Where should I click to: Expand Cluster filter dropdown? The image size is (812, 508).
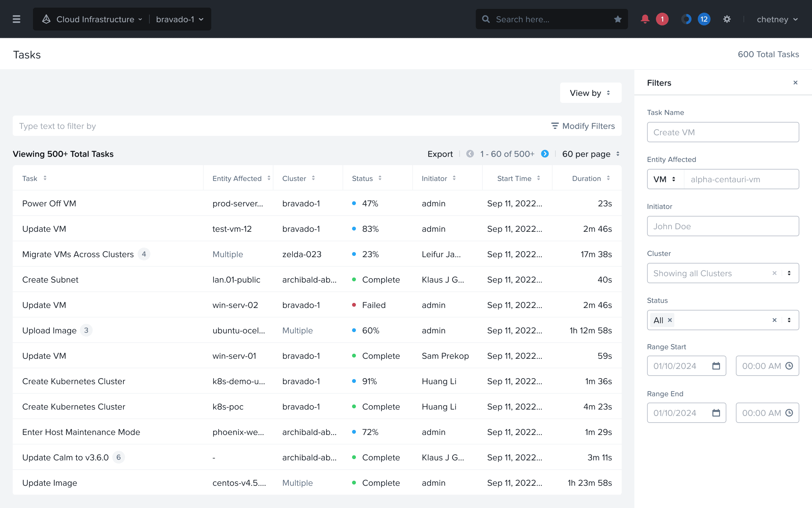(789, 273)
